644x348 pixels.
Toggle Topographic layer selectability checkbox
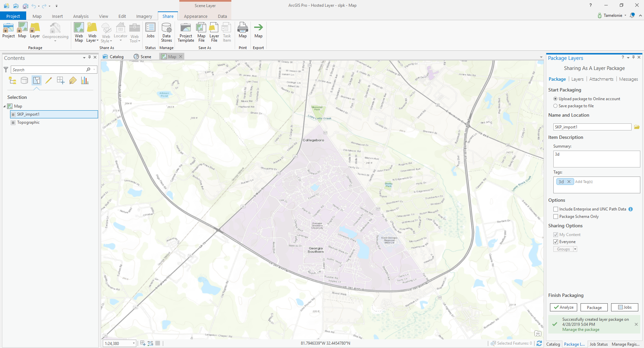[x=13, y=122]
